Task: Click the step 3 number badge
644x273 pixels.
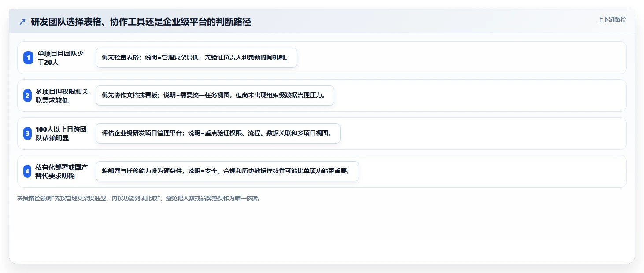Action: [27, 133]
